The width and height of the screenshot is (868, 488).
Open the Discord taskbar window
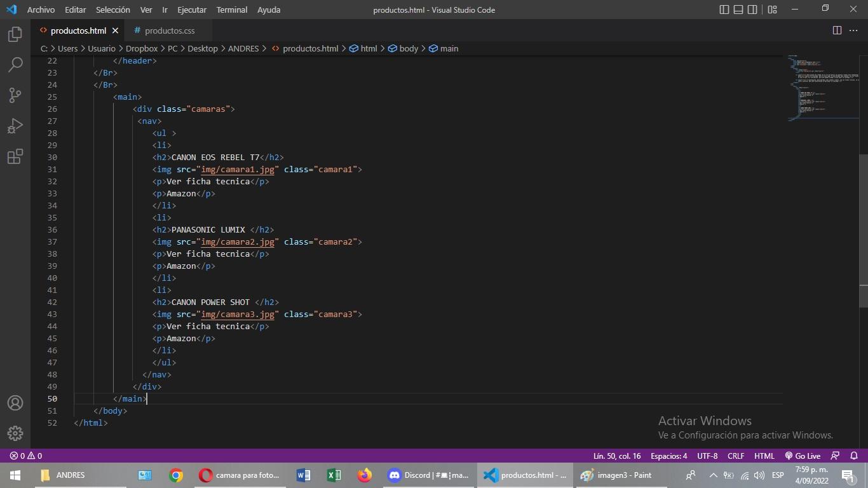pos(429,475)
